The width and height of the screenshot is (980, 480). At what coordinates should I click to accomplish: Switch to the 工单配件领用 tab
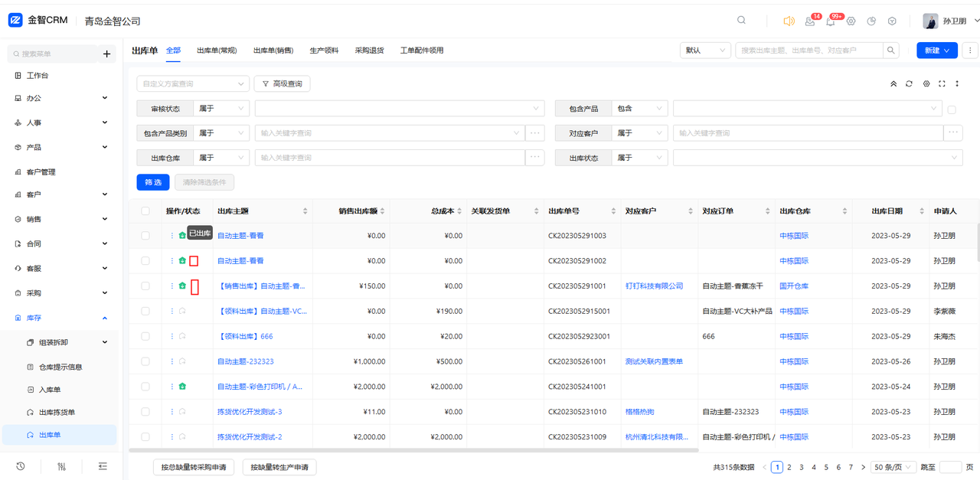pyautogui.click(x=422, y=51)
